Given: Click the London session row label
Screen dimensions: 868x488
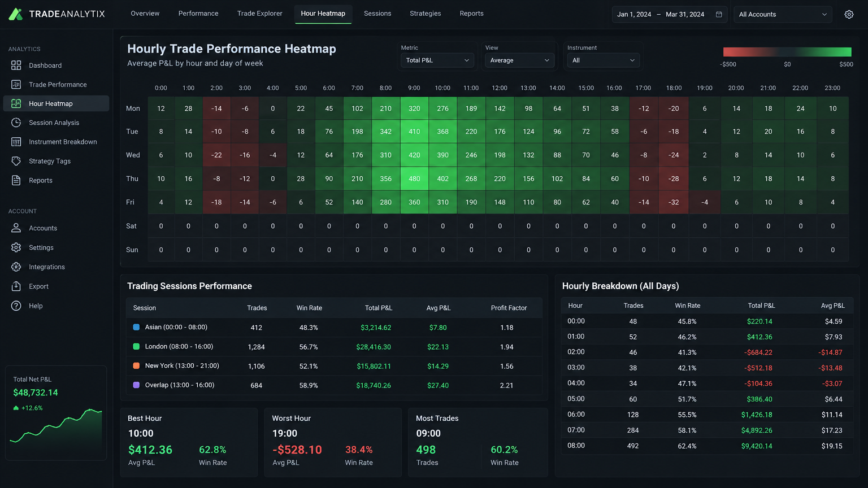Looking at the screenshot, I should (x=179, y=347).
